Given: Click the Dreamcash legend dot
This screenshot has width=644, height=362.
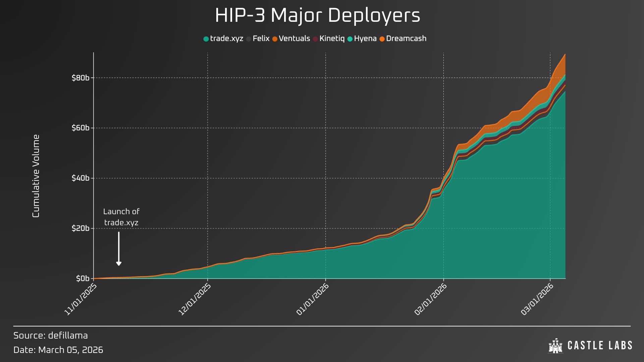Looking at the screenshot, I should click(382, 39).
